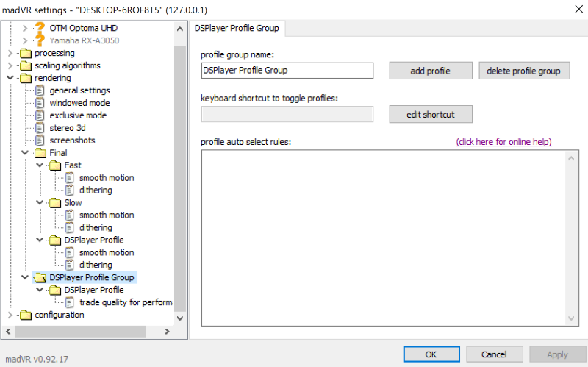Open the online help link
The height and width of the screenshot is (367, 588).
pyautogui.click(x=503, y=142)
